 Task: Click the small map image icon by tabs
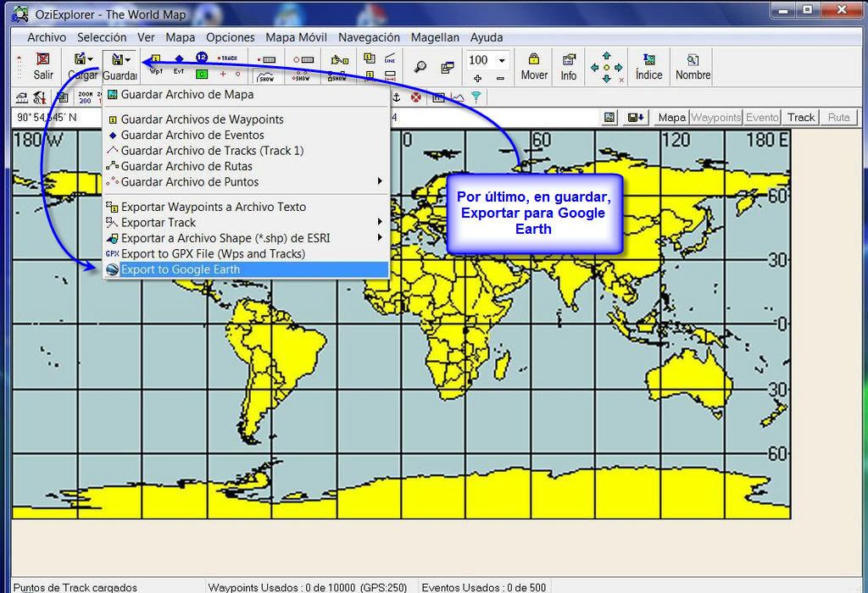pos(609,117)
